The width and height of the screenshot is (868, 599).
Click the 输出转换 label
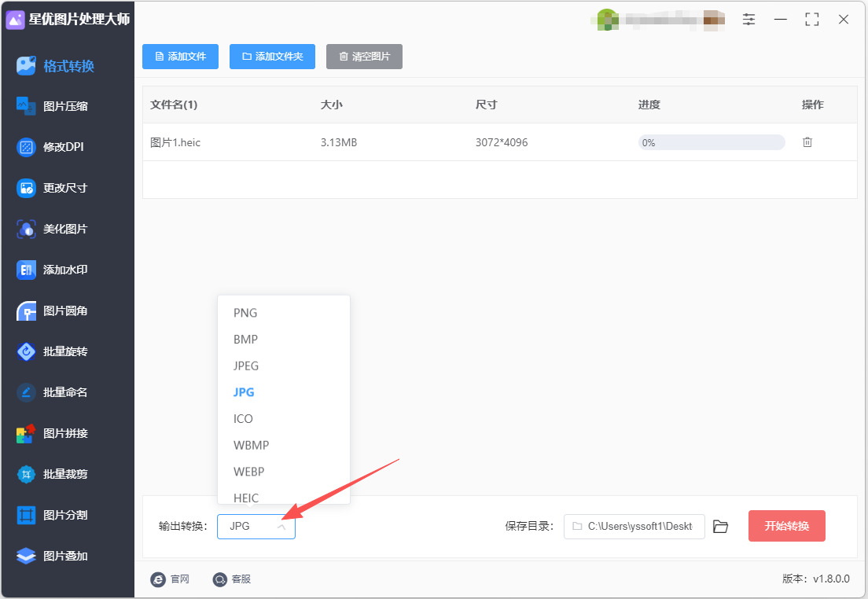pos(182,527)
